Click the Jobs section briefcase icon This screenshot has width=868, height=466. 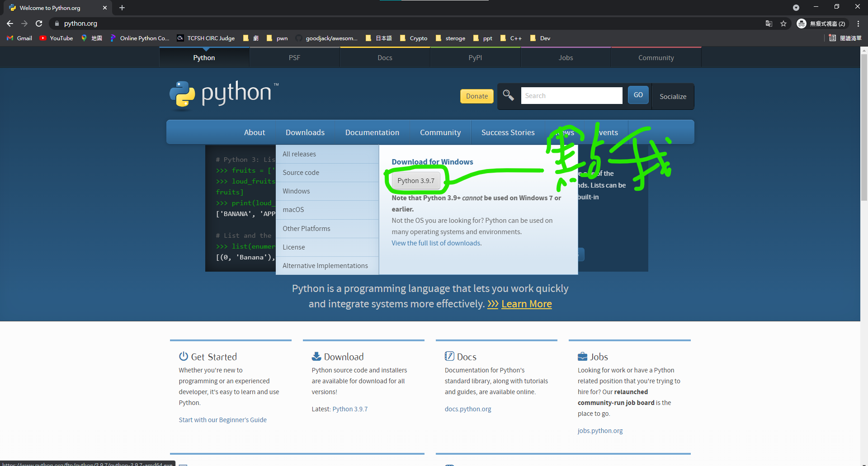(582, 357)
